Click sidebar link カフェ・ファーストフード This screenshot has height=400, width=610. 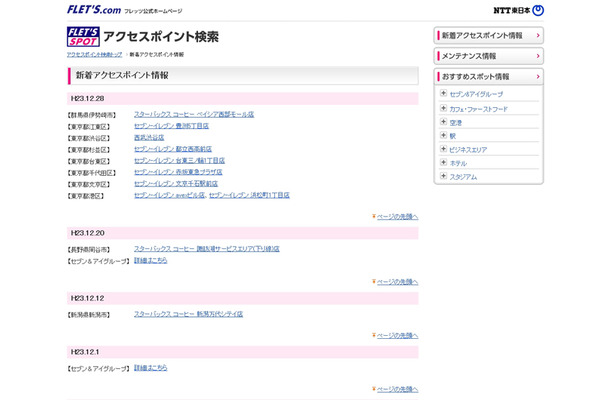coord(479,109)
